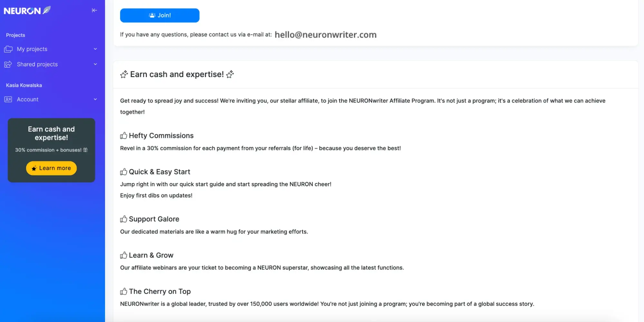Click the My projects folder icon
644x322 pixels.
tap(8, 49)
